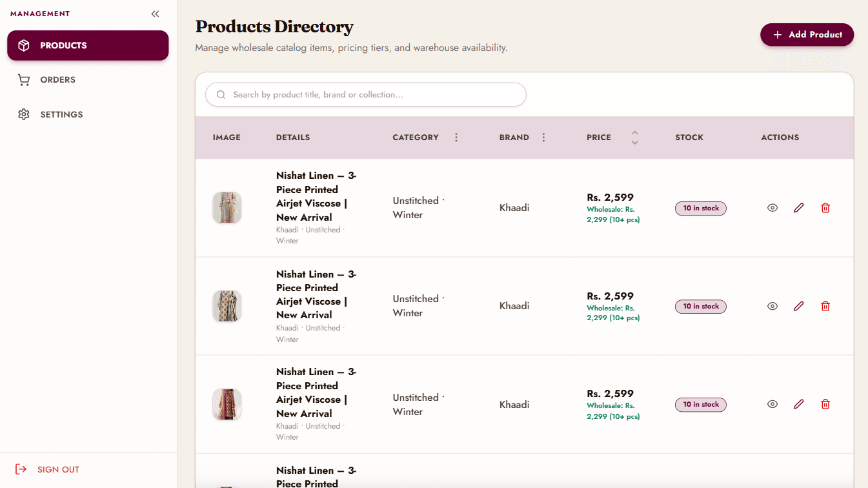
Task: Click second row's 'Khaadi' brand cell
Action: click(x=514, y=306)
